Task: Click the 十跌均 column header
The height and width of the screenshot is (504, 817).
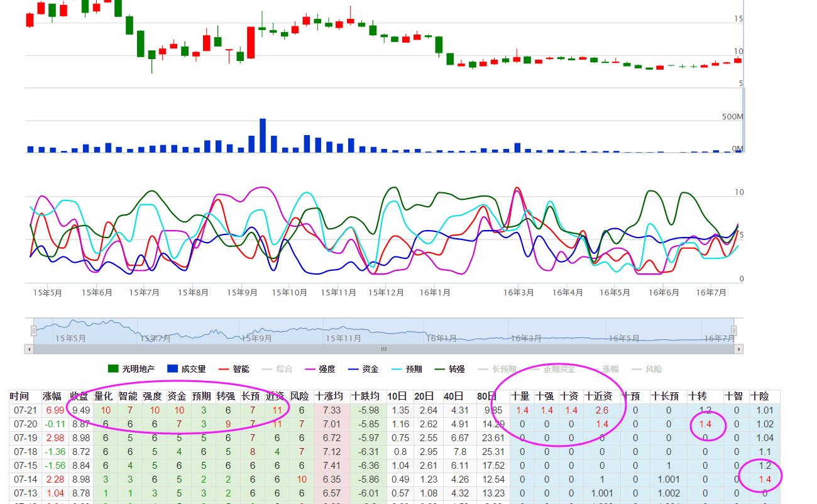Action: point(366,396)
